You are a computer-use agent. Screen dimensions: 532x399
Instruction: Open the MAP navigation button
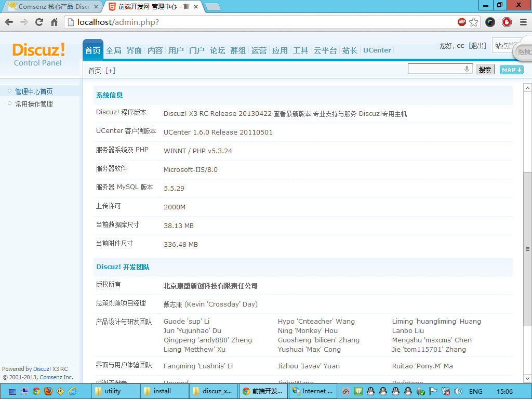click(512, 70)
